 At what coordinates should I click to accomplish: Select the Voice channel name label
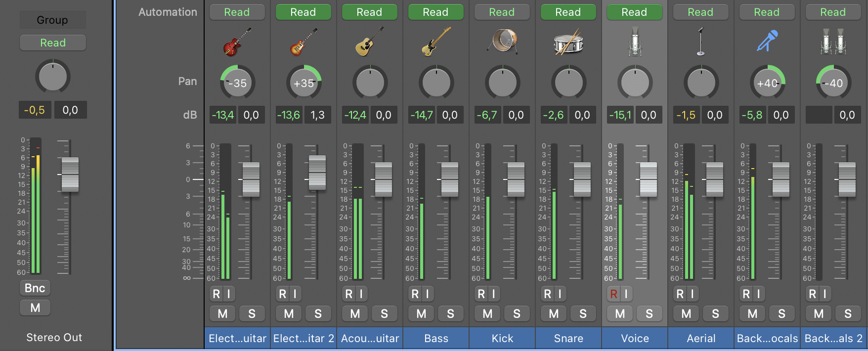[635, 338]
